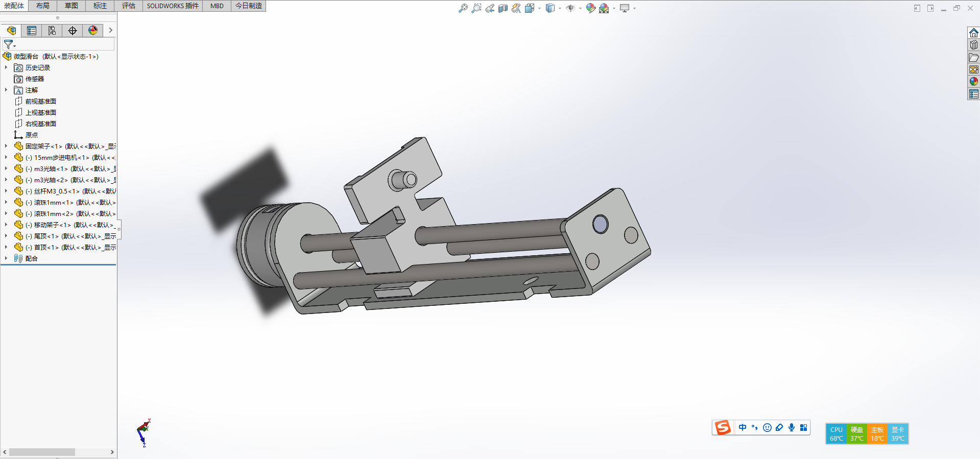
Task: Expand the 配合 mates folder
Action: pos(6,258)
